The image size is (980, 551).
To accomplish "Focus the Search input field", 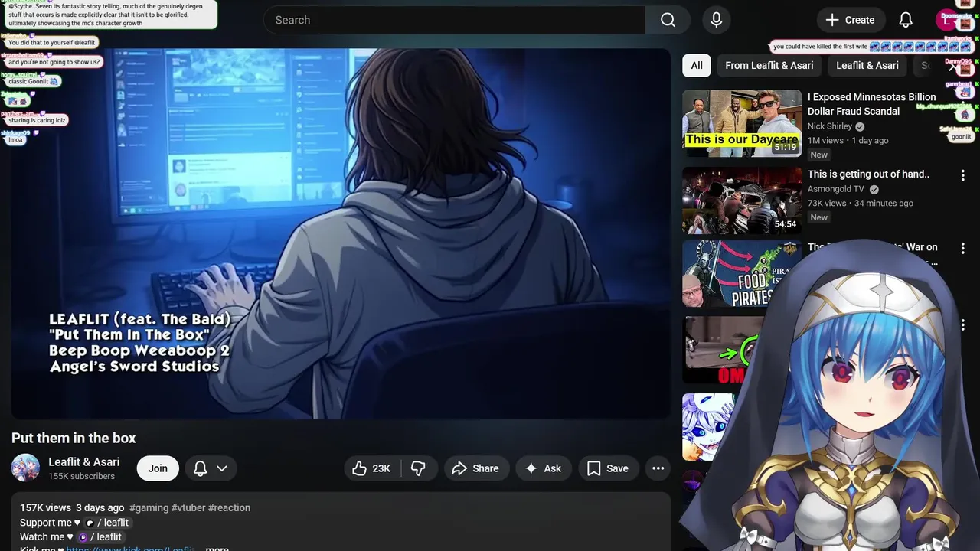I will tap(455, 20).
